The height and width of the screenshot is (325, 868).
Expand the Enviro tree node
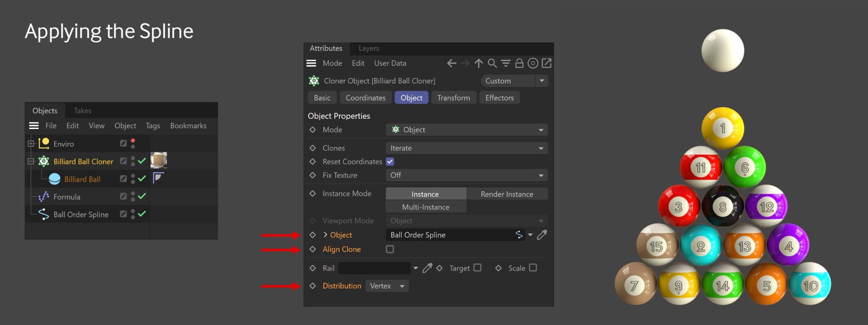[x=31, y=143]
